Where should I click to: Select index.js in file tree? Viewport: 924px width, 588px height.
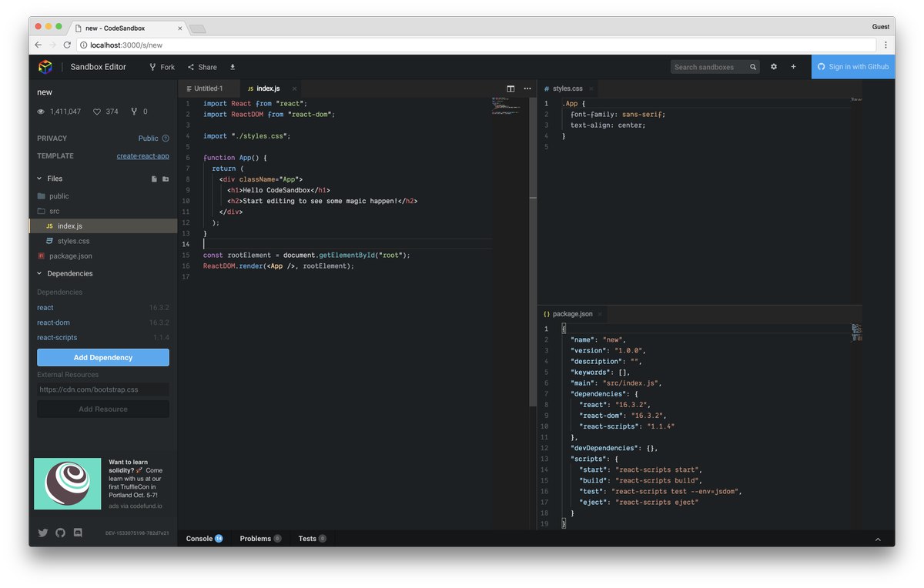[103, 226]
